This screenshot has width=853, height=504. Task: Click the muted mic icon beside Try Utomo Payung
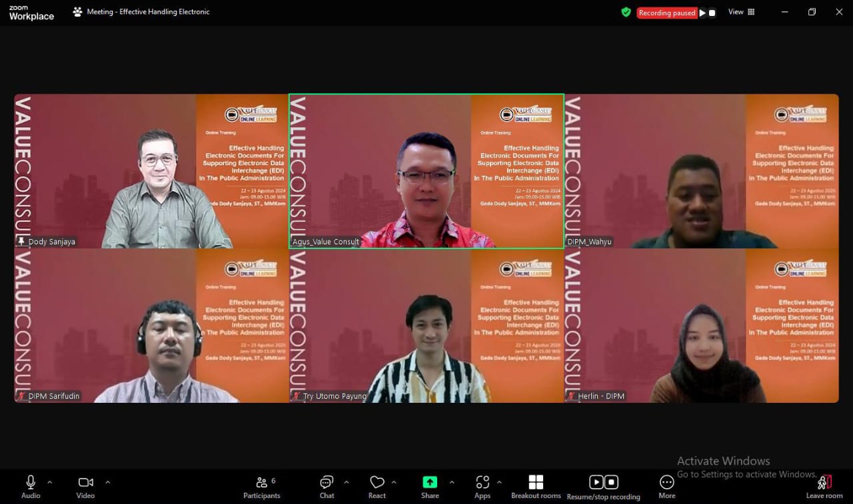pyautogui.click(x=297, y=396)
